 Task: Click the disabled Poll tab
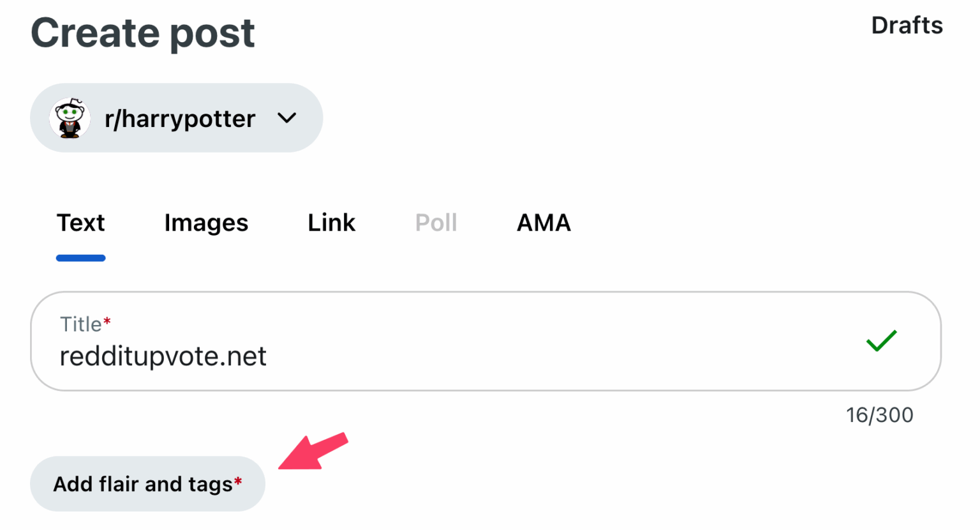coord(436,223)
